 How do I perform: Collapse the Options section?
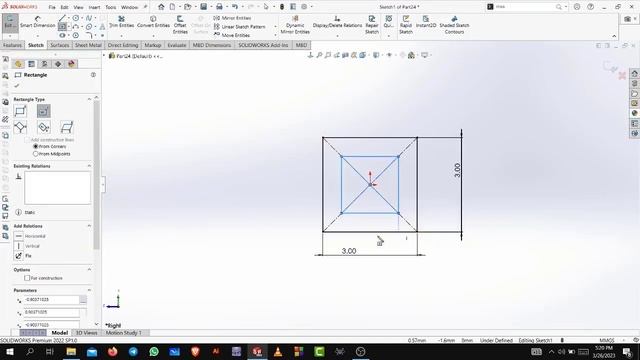89,270
